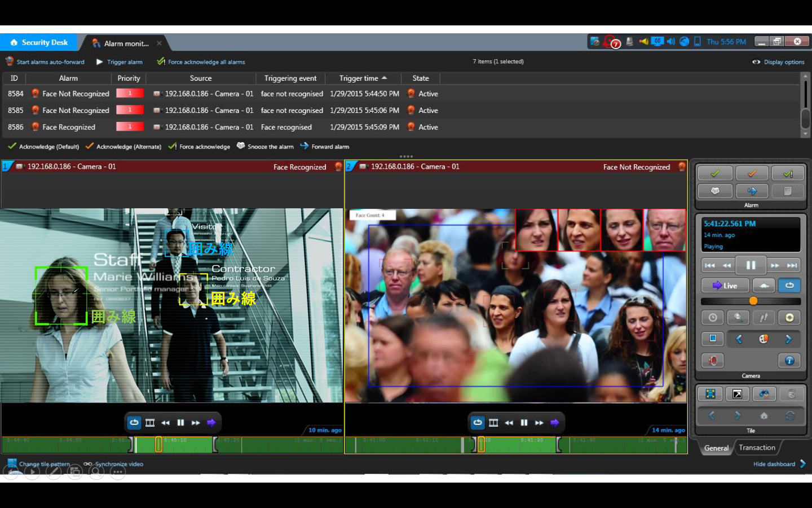
Task: Click the Forward alarm arrow in Alarm panel
Action: 752,191
